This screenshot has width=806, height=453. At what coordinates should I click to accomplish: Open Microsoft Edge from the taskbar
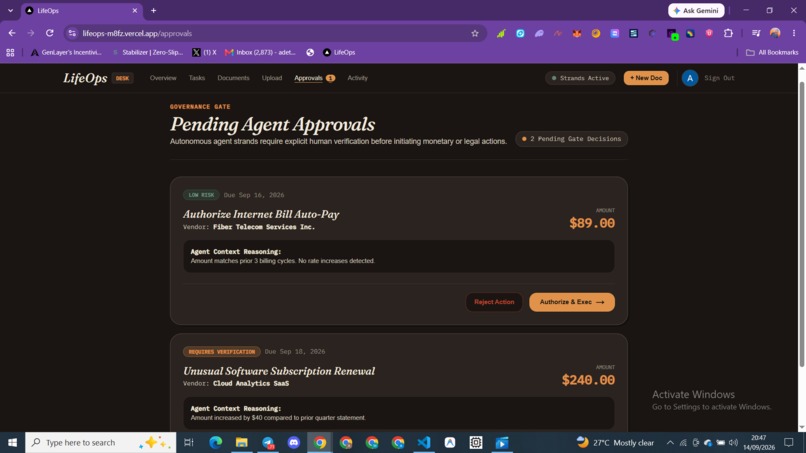point(215,442)
